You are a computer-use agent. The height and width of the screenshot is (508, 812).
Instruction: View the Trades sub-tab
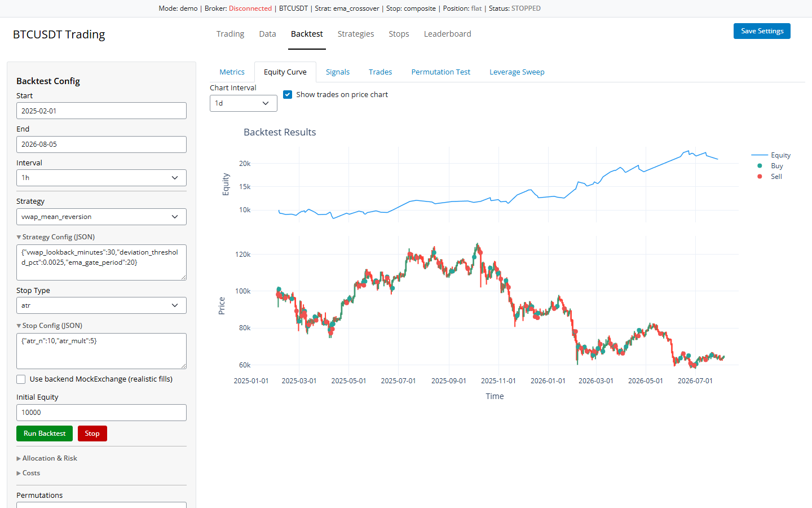pyautogui.click(x=381, y=72)
